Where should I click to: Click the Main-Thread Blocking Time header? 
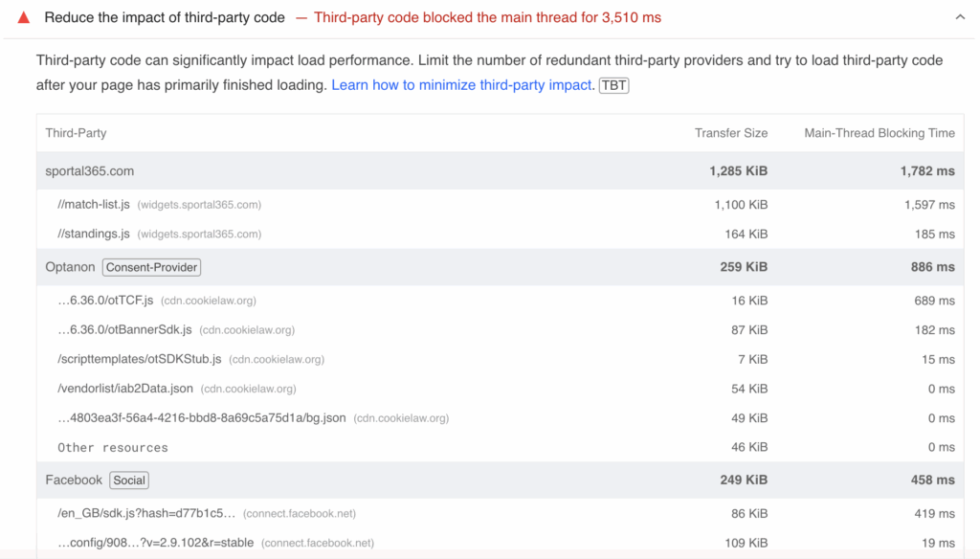pos(879,133)
